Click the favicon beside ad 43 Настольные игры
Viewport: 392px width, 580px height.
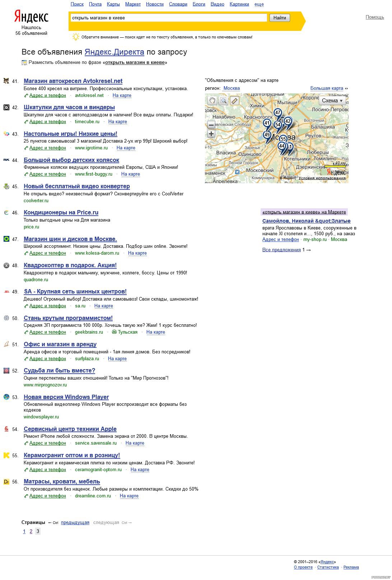(6, 134)
